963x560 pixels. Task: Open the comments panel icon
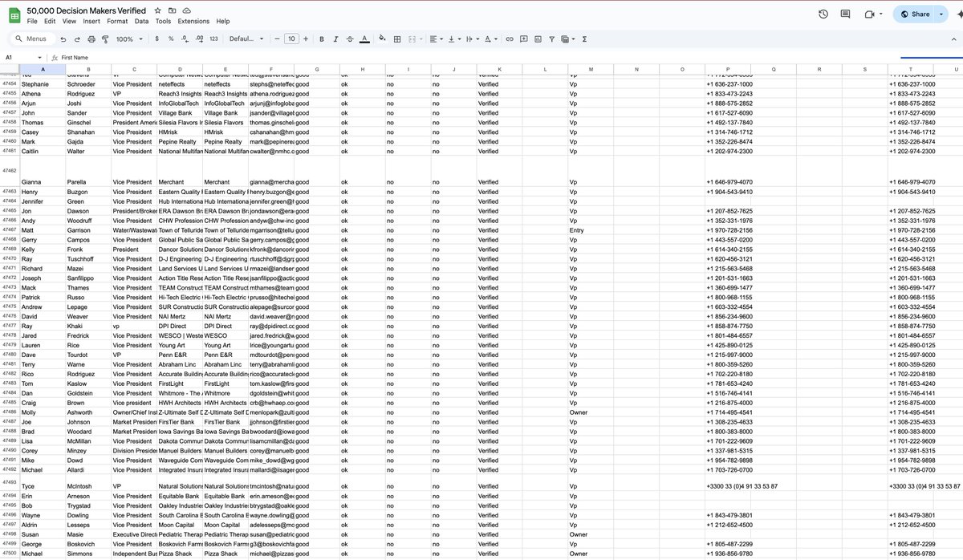point(845,14)
